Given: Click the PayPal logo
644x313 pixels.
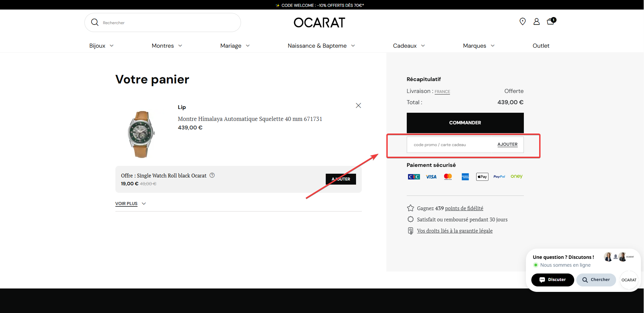Looking at the screenshot, I should coord(499,176).
